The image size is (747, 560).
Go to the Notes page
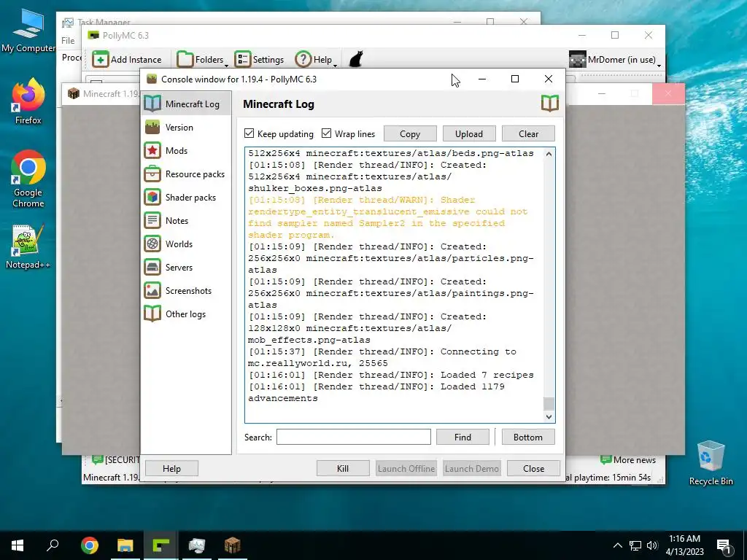186,220
